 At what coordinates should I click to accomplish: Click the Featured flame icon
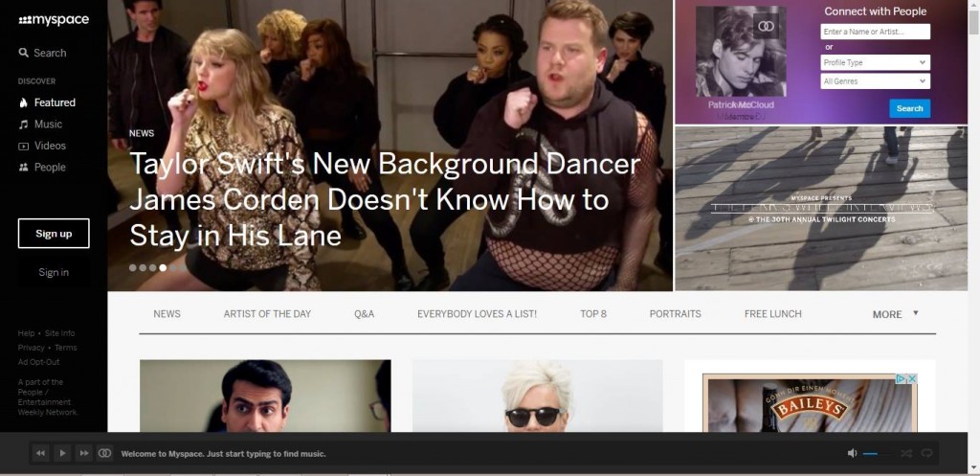(x=24, y=102)
